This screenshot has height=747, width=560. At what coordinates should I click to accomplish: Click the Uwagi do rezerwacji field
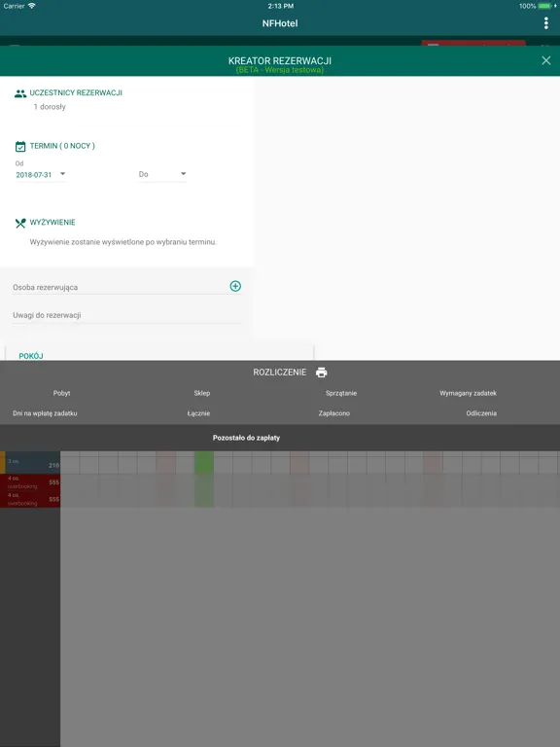(126, 315)
